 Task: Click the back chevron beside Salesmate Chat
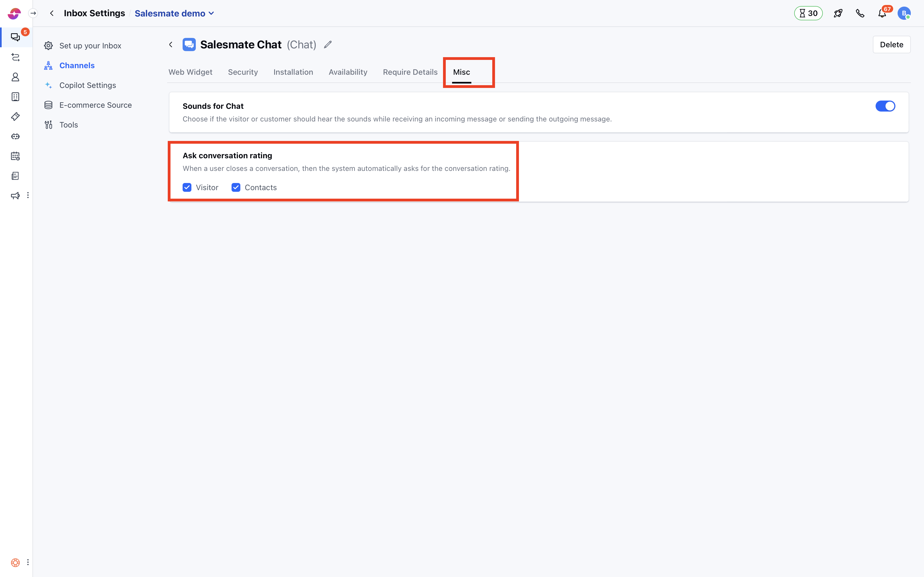click(171, 44)
